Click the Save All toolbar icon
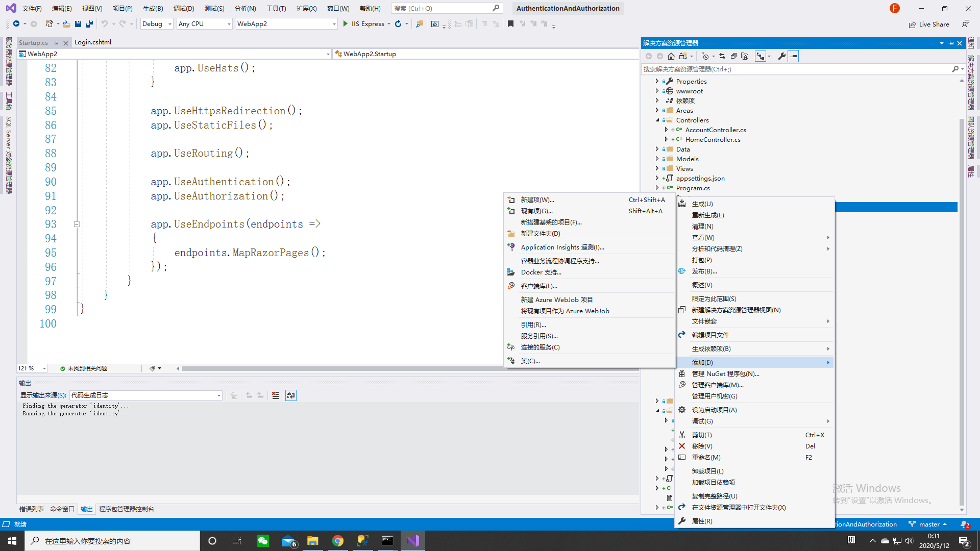 [89, 24]
